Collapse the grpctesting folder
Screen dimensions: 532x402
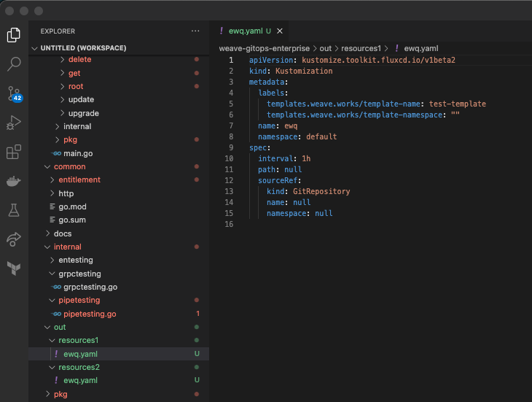click(119, 274)
